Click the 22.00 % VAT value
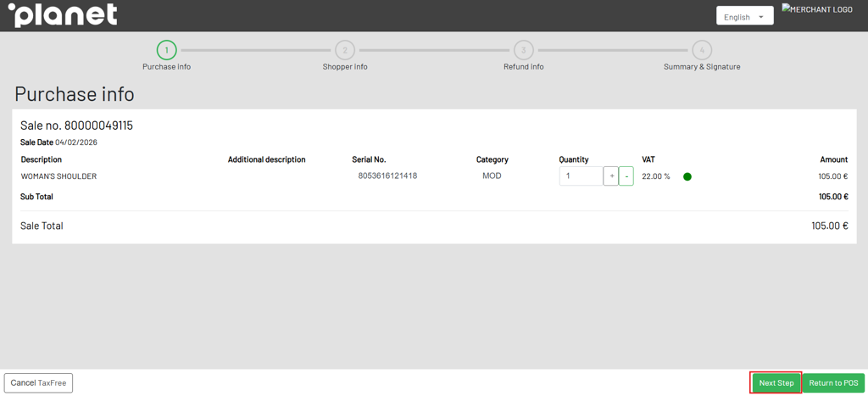This screenshot has width=868, height=396. pos(655,176)
